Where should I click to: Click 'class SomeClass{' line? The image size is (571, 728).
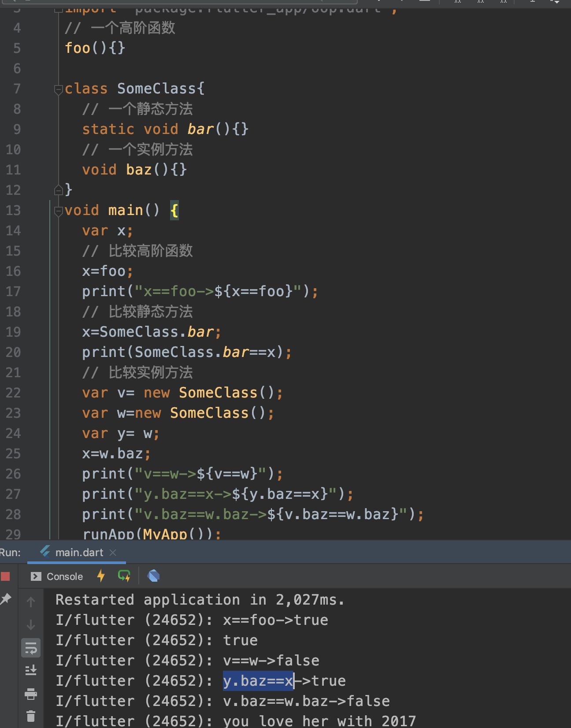coord(134,89)
